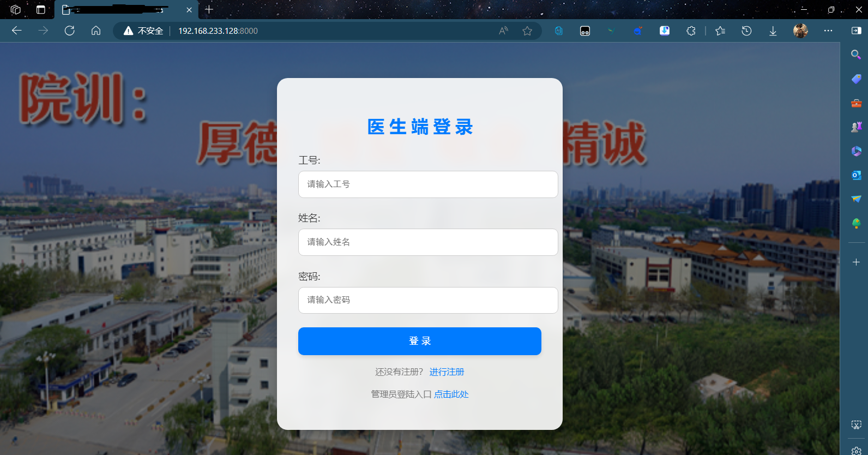
Task: Open admin login via 点击此处 link
Action: click(x=451, y=394)
